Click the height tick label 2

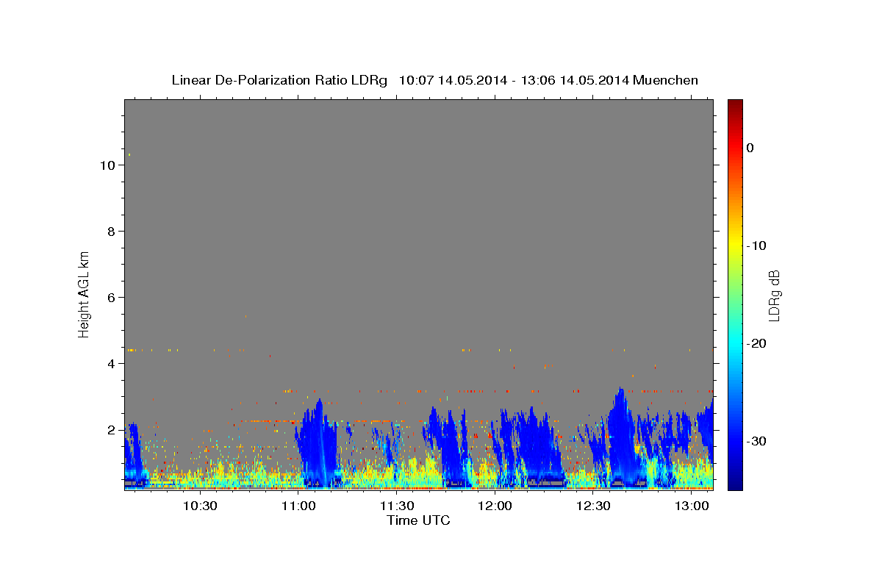coord(112,429)
